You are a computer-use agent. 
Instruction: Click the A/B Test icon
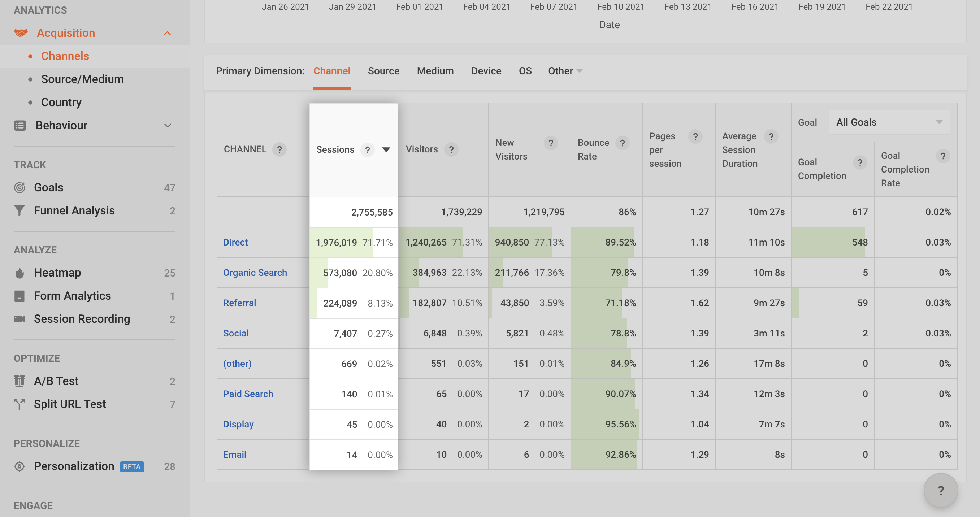[x=19, y=381]
